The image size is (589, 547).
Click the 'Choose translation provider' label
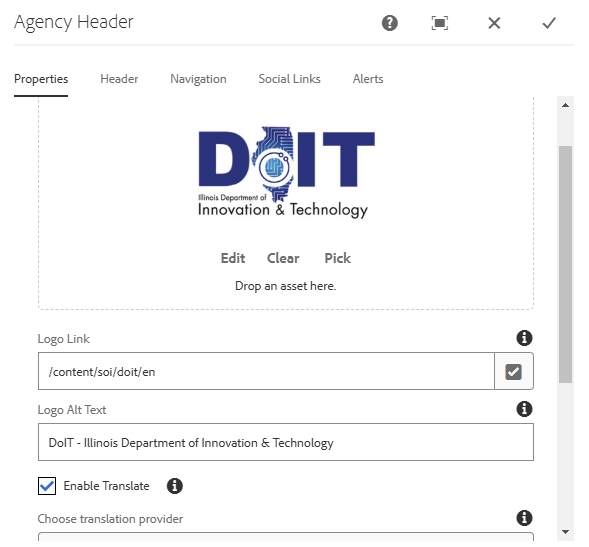[110, 519]
